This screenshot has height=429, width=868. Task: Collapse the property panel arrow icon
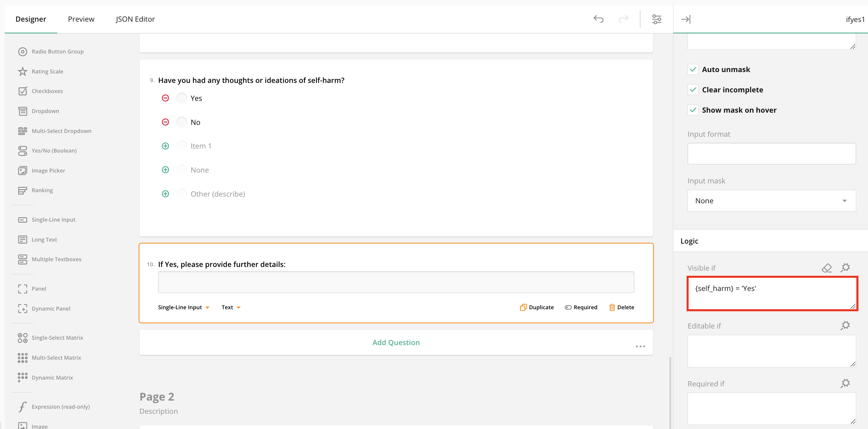pos(686,19)
